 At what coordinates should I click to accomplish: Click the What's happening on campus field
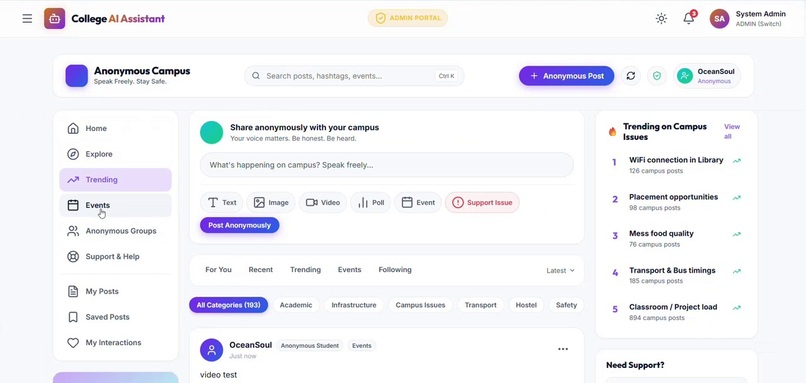tap(387, 165)
